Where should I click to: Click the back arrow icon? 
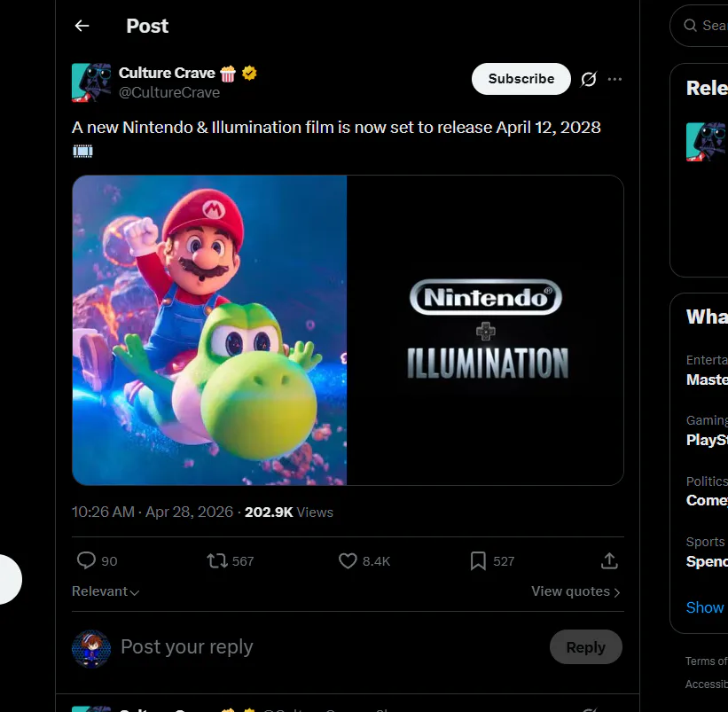(82, 26)
